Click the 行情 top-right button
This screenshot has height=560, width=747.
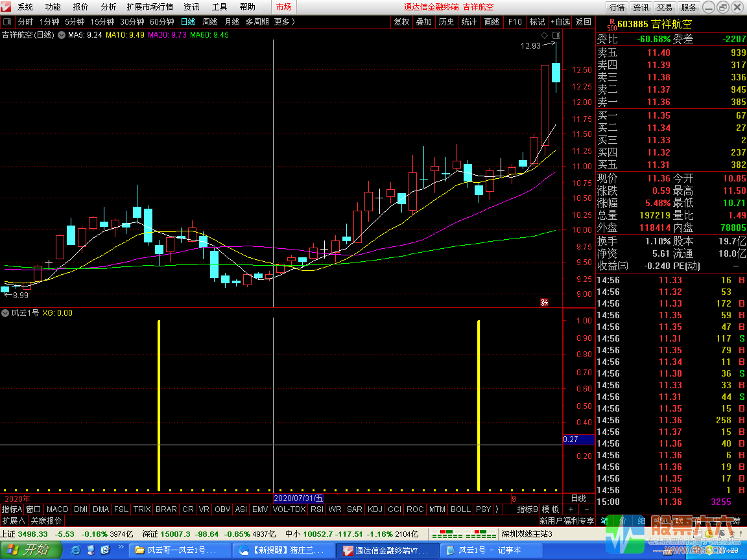coord(617,7)
